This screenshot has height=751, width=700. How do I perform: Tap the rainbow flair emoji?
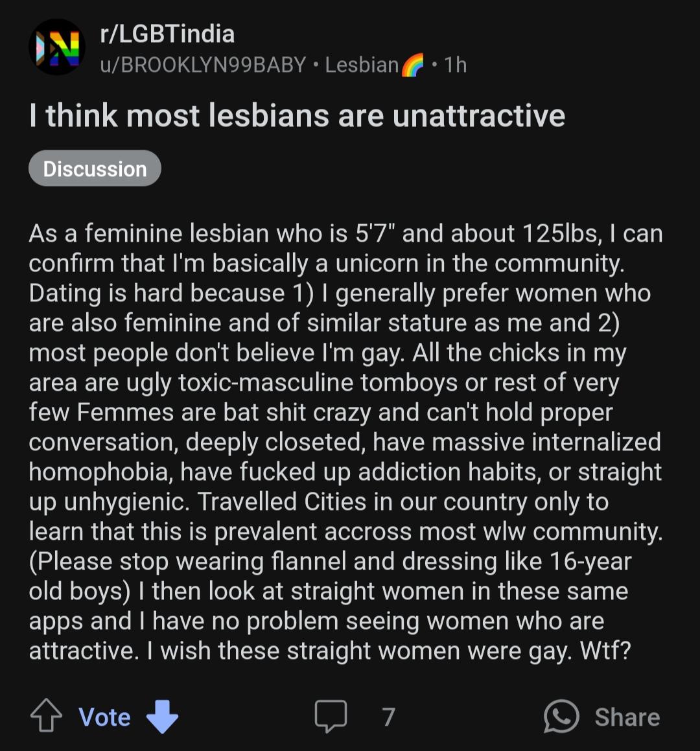[412, 65]
